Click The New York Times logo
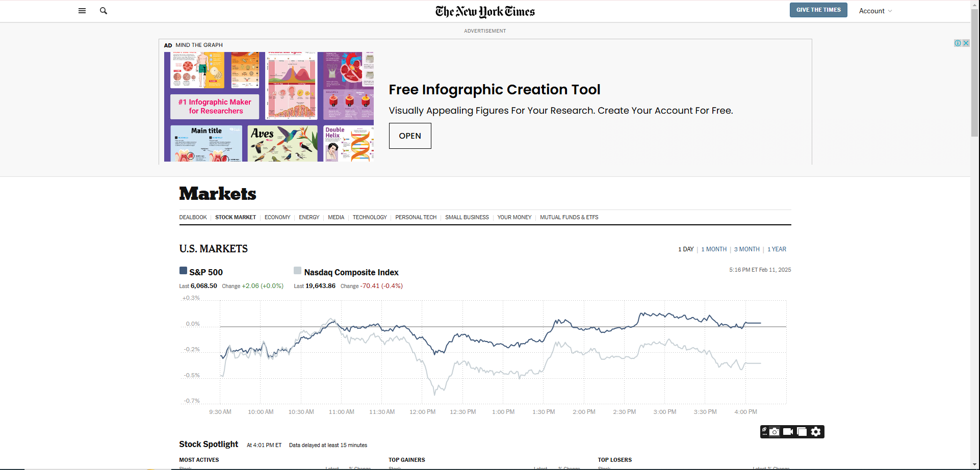 click(484, 11)
